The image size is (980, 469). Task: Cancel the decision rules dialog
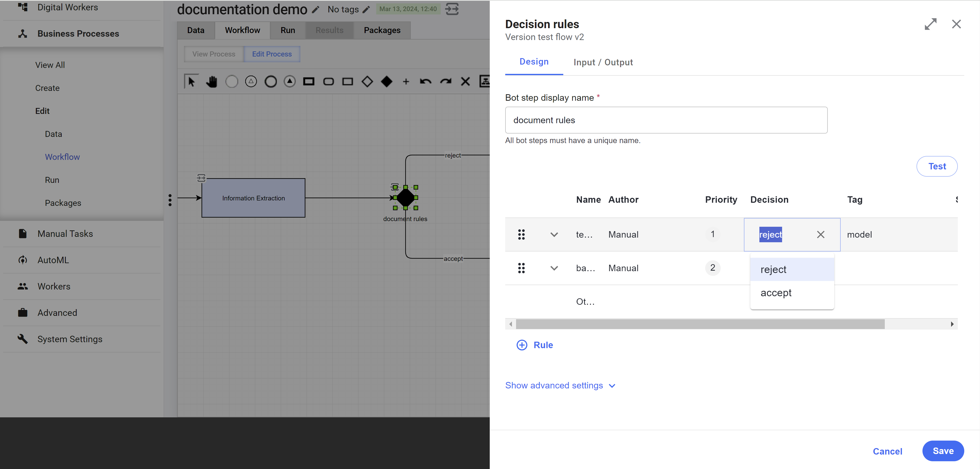point(887,451)
